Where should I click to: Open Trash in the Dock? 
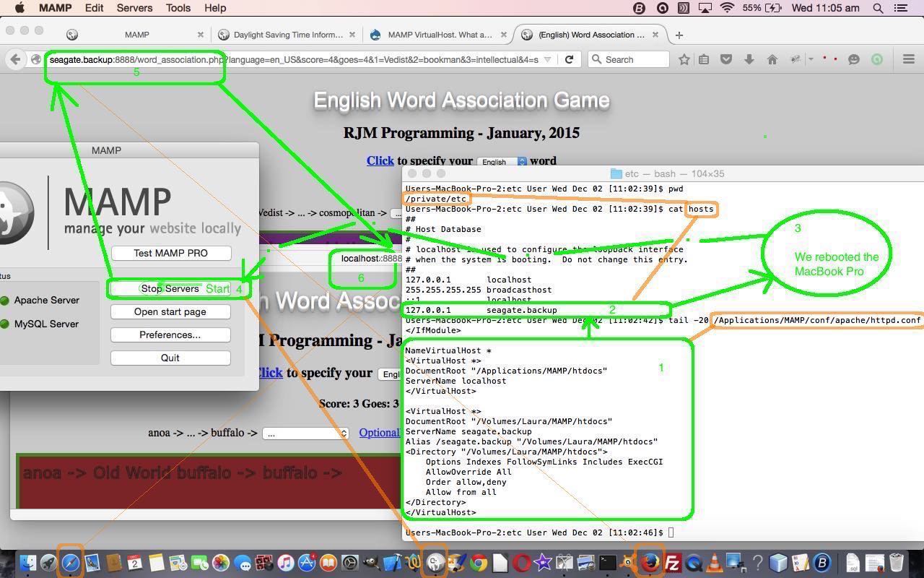coord(896,563)
